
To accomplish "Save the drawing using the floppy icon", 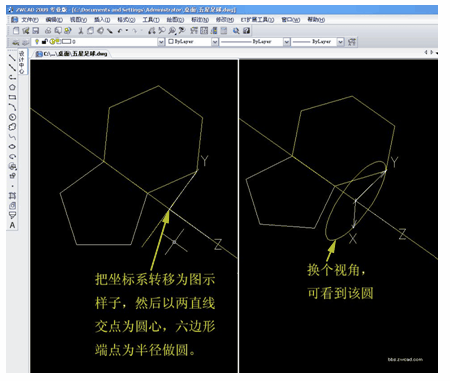I will point(36,31).
